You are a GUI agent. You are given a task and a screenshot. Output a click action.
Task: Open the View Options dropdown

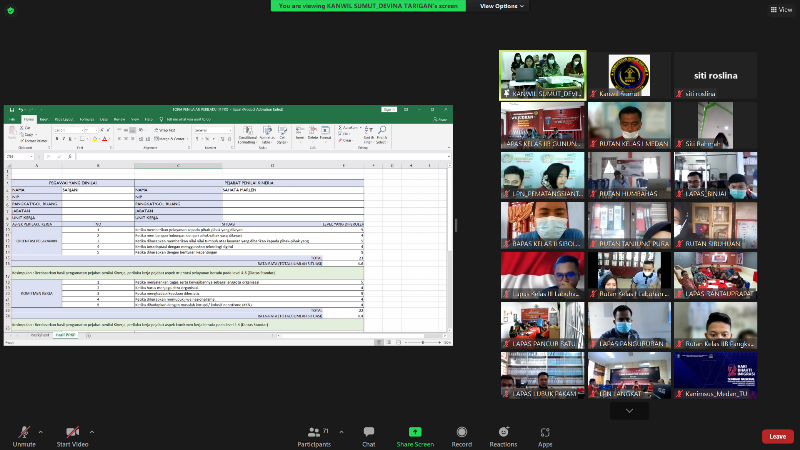501,6
